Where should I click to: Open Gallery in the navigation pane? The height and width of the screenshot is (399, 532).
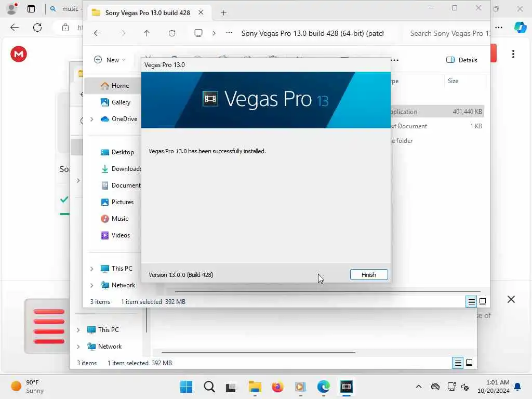tap(115, 102)
